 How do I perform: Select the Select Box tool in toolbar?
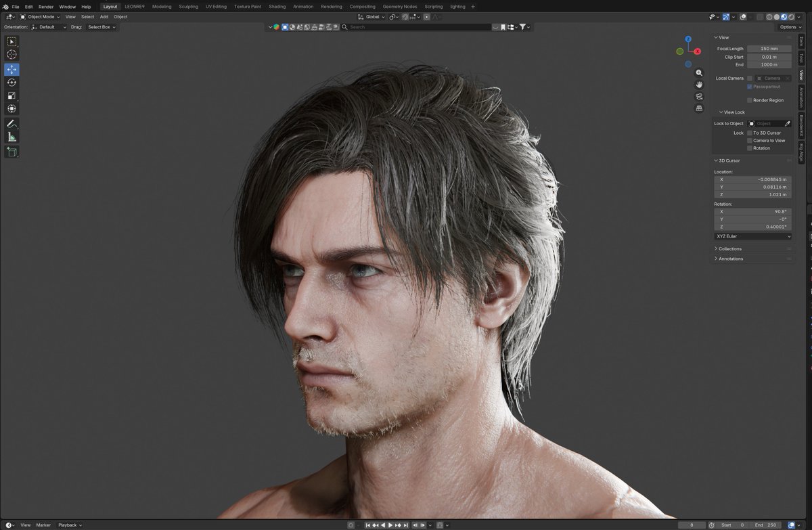(12, 41)
